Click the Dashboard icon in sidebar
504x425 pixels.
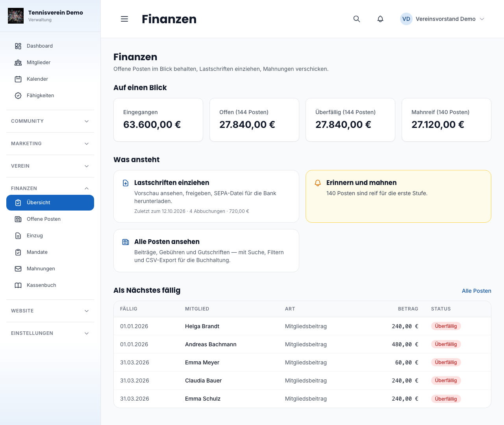(x=18, y=46)
